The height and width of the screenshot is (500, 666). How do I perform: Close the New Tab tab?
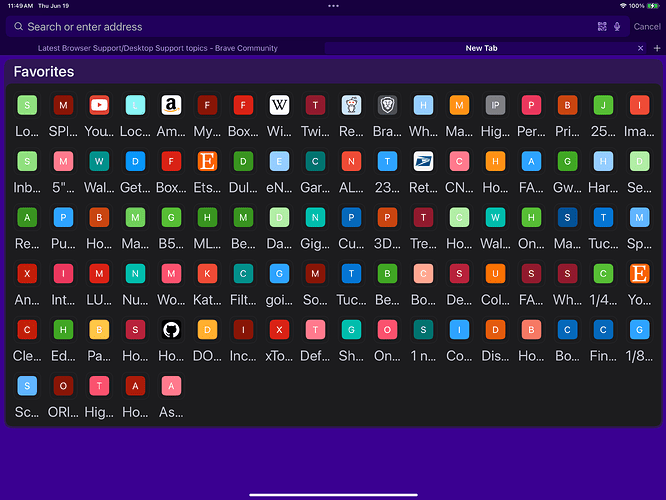click(641, 48)
